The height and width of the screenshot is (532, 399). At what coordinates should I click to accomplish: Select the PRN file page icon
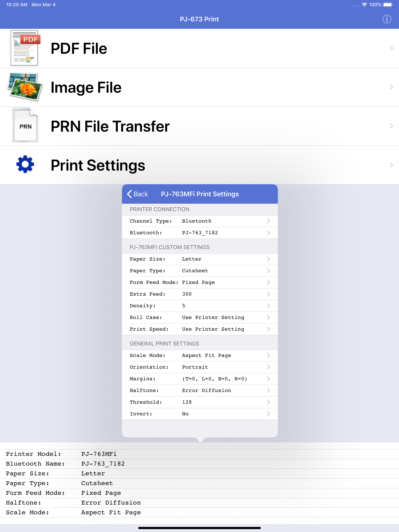tap(25, 125)
